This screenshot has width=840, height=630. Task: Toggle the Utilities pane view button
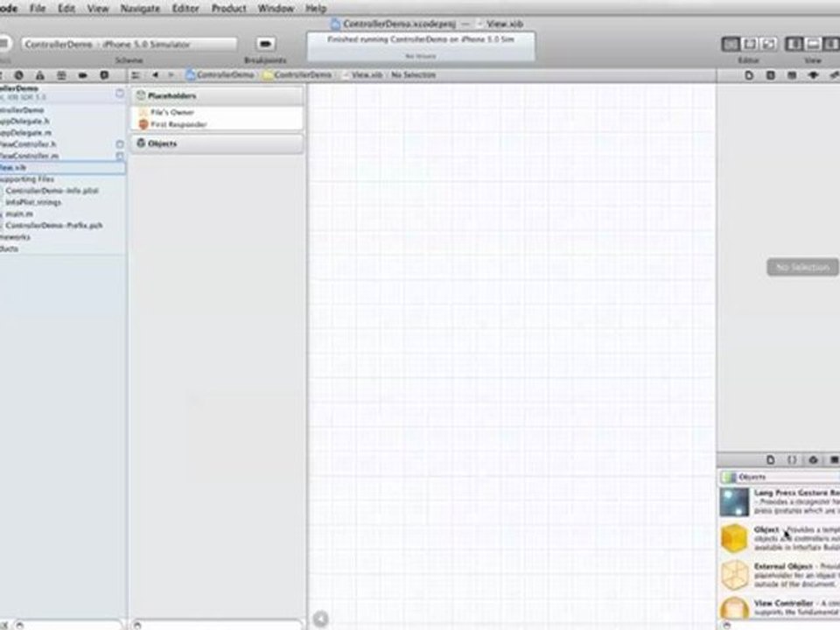pyautogui.click(x=831, y=44)
